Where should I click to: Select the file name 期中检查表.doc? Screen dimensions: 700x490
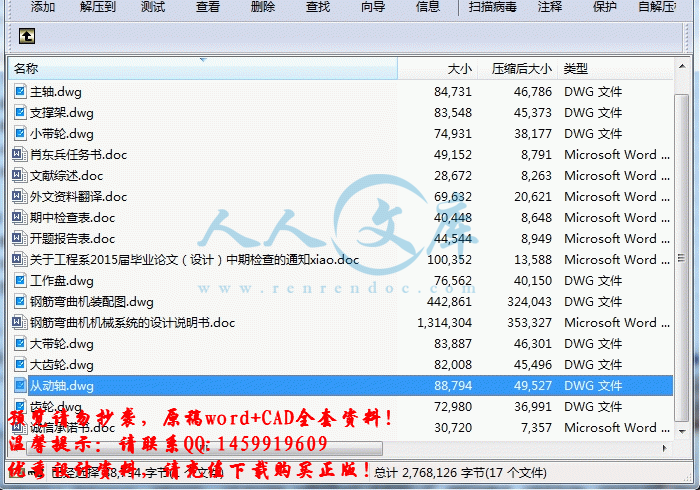[72, 218]
